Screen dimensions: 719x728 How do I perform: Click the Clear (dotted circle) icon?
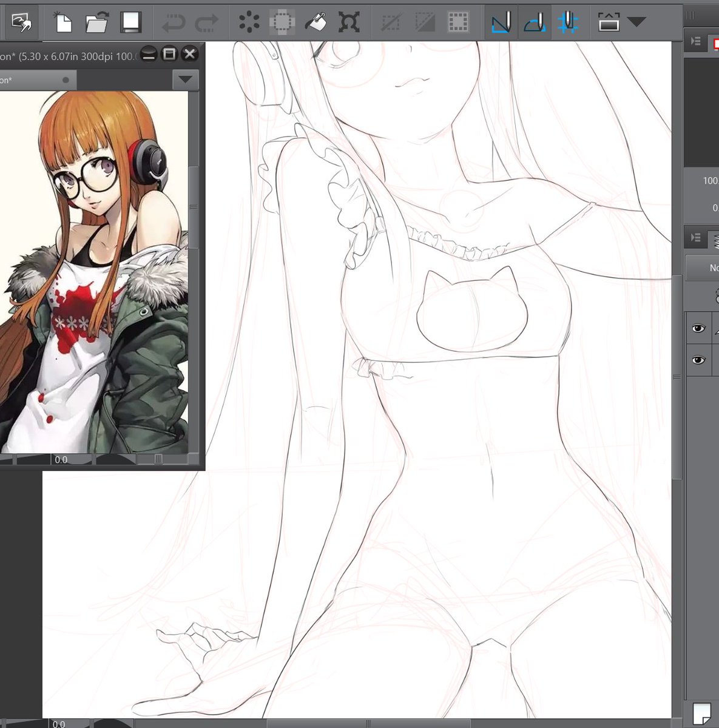pos(249,22)
